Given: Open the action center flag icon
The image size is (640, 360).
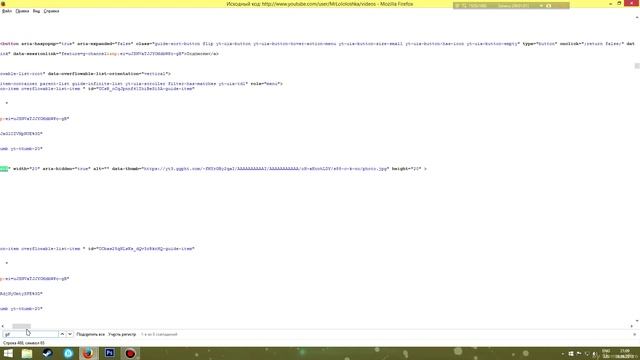Looking at the screenshot, I should 579,354.
